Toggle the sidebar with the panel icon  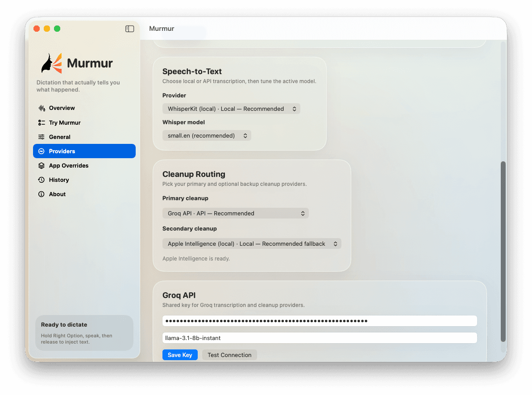click(129, 29)
